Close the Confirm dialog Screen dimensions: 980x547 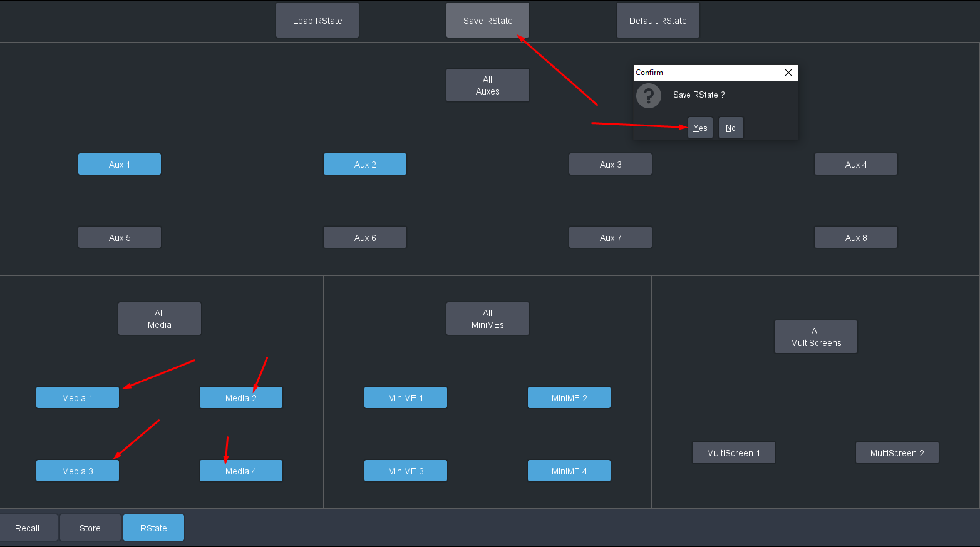788,73
